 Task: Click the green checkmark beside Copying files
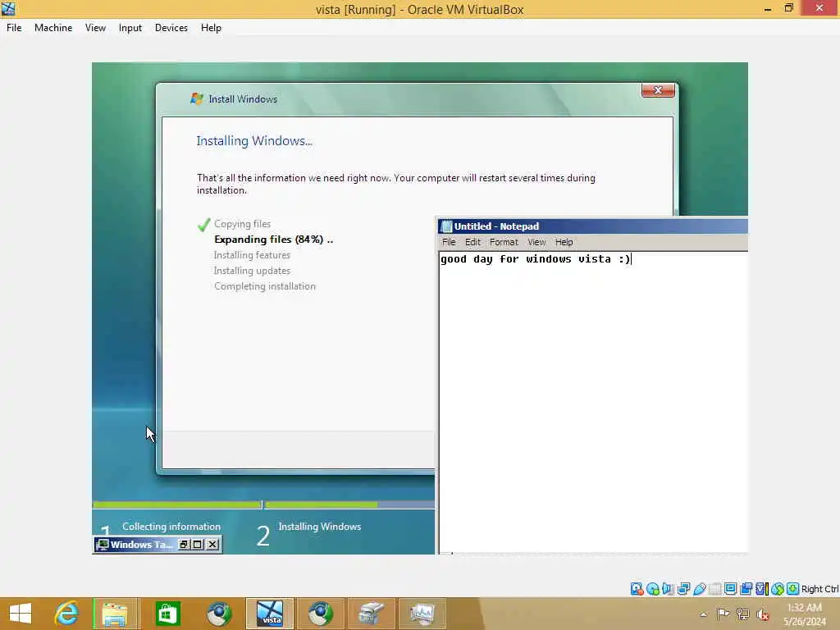tap(203, 225)
